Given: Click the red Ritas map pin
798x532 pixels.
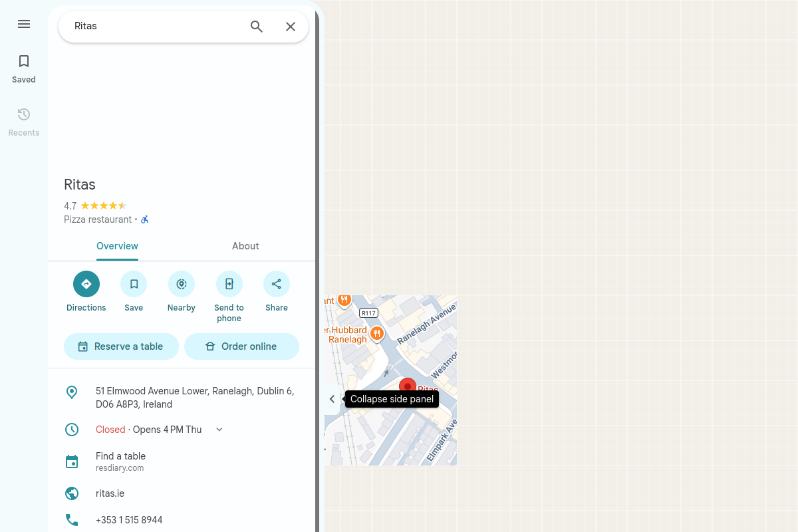Looking at the screenshot, I should point(408,386).
